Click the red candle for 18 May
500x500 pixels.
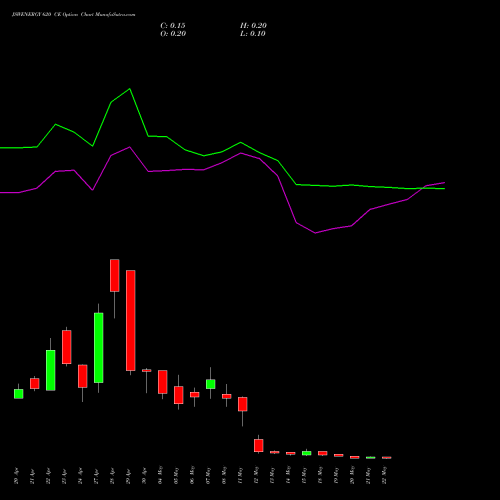323,453
